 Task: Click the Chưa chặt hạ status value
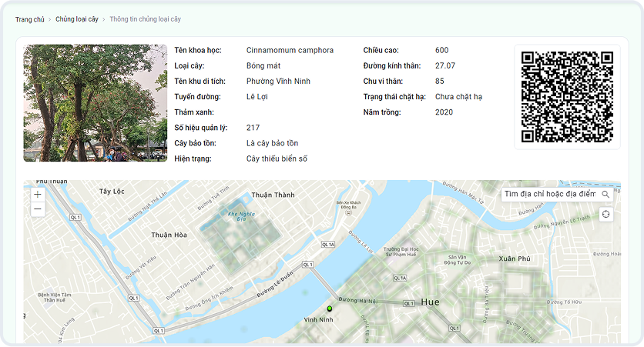click(x=459, y=97)
